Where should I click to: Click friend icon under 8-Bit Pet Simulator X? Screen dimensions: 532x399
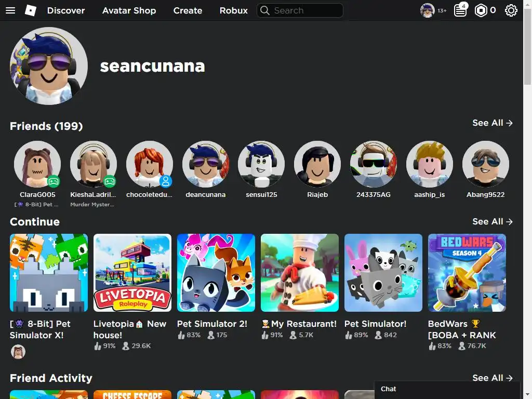pyautogui.click(x=18, y=352)
